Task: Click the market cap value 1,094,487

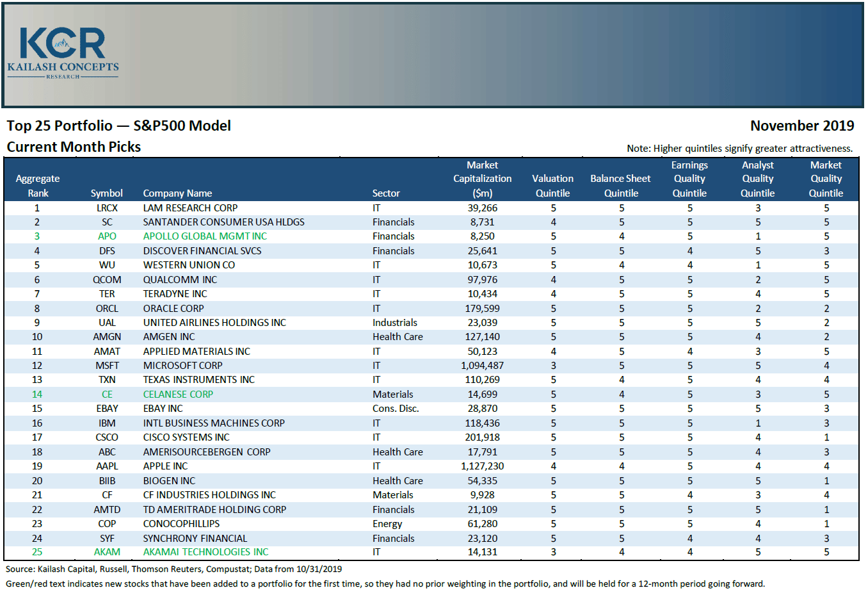Action: (483, 366)
